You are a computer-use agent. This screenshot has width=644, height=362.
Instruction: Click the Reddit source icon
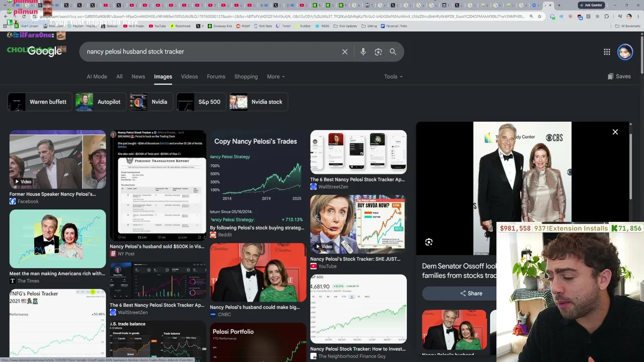213,235
